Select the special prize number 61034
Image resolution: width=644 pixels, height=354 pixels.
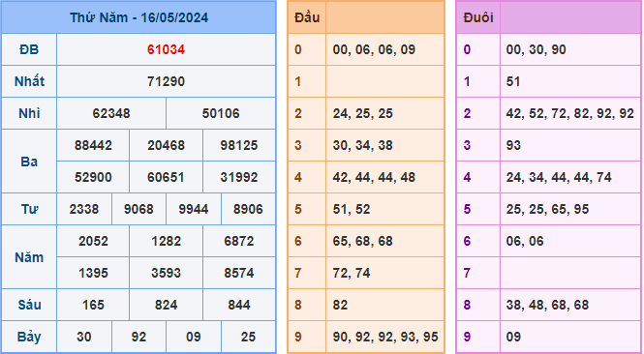pos(166,49)
